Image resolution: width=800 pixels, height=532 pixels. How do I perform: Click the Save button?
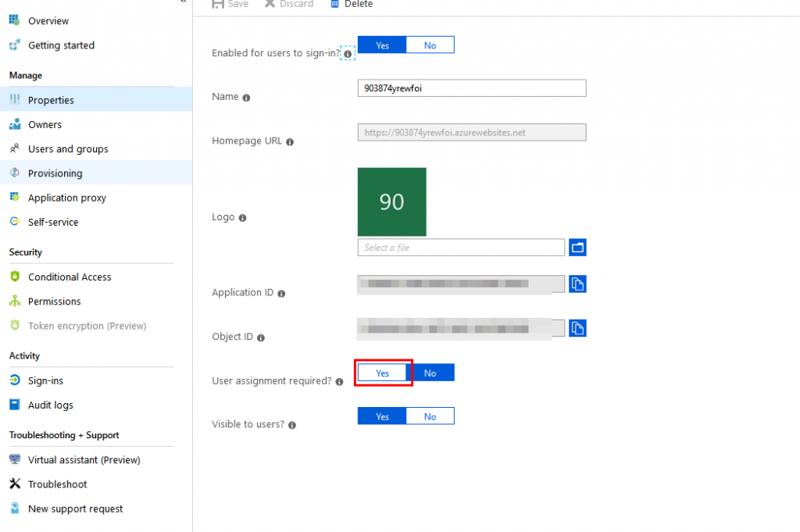[x=230, y=4]
